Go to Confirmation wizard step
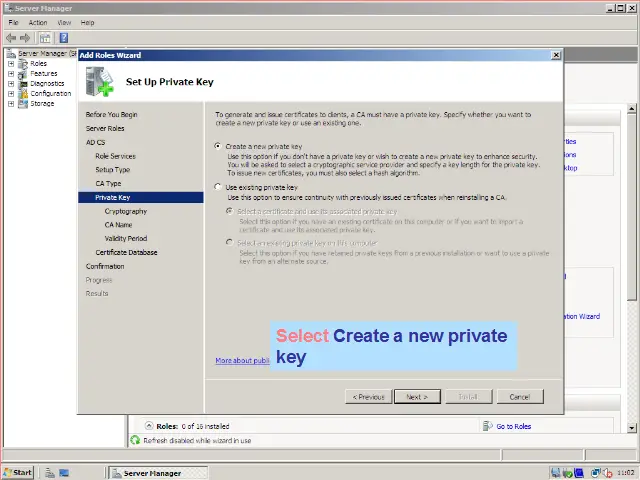This screenshot has height=480, width=640. (x=105, y=267)
